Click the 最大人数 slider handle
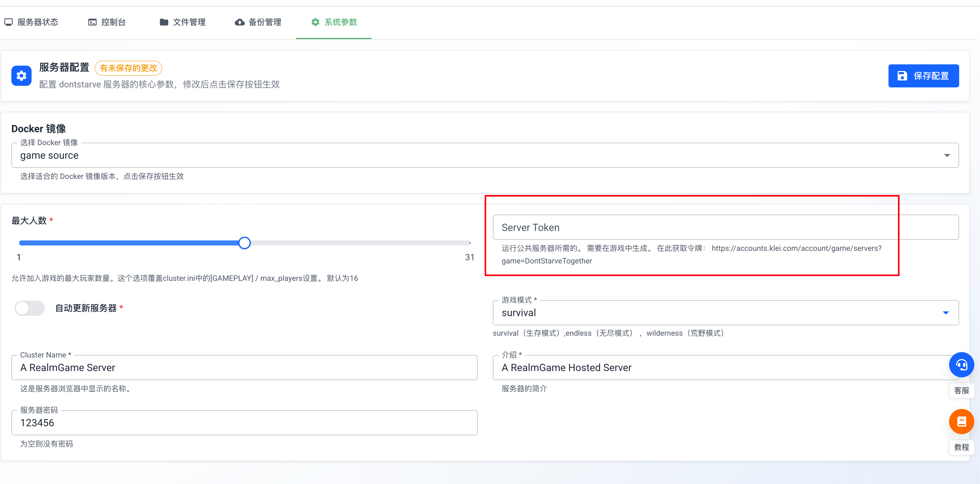Viewport: 980px width, 484px height. coord(245,243)
